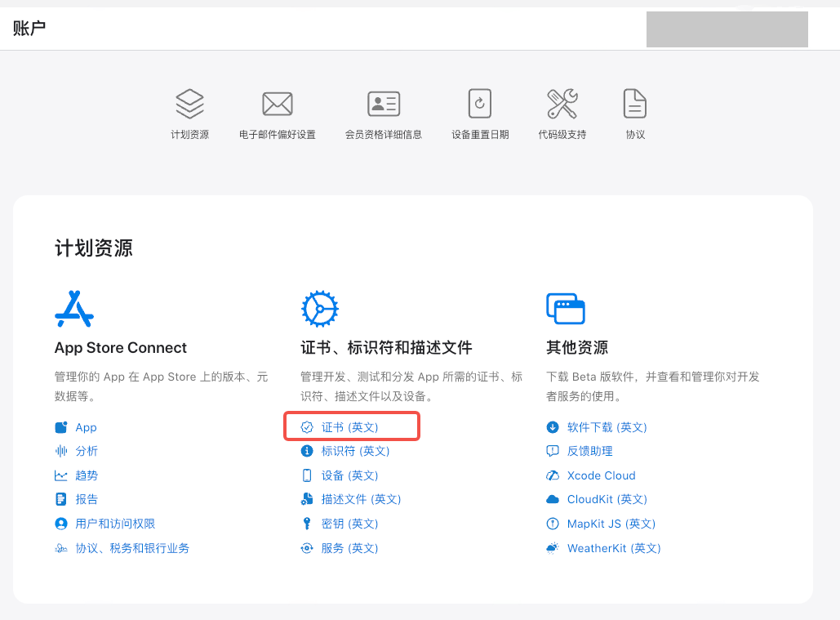Select the 会员资格详细信息 tab label
840x620 pixels.
384,135
